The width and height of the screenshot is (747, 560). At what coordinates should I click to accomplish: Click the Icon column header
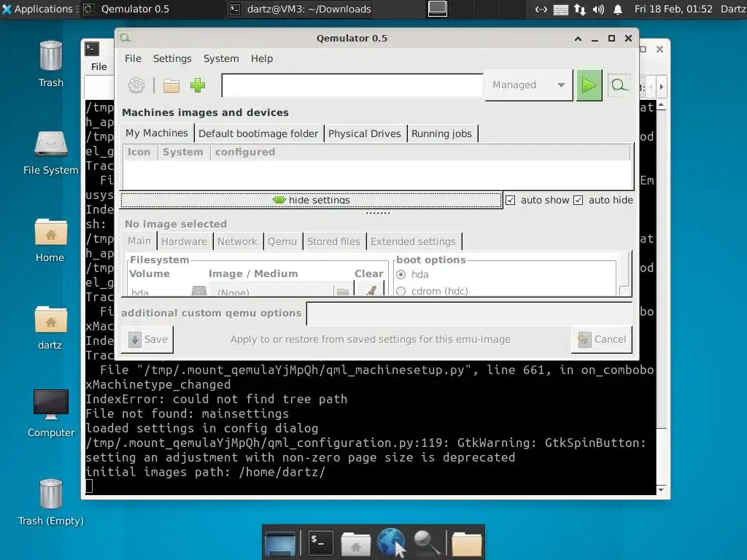(x=139, y=152)
